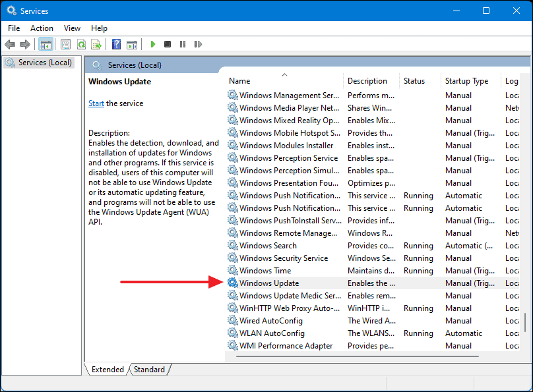Sort by the Description column header
The height and width of the screenshot is (392, 533).
coord(371,81)
